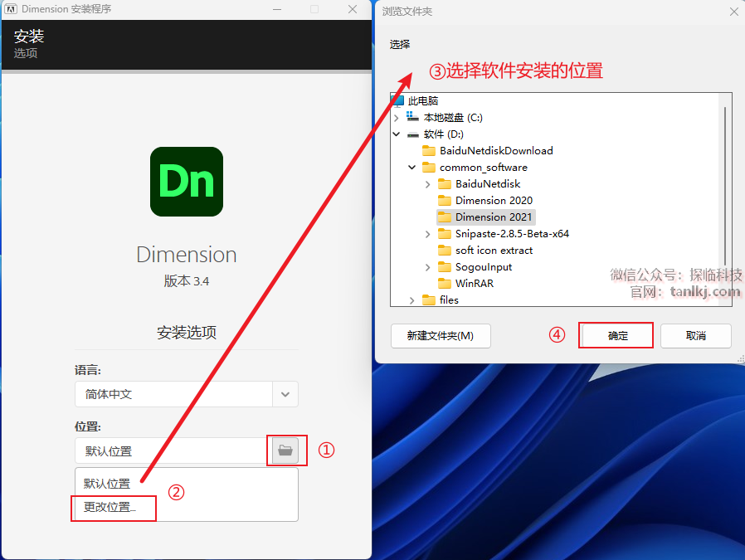The width and height of the screenshot is (745, 560).
Task: Expand the BaiduNetdisk folder node
Action: click(x=427, y=184)
